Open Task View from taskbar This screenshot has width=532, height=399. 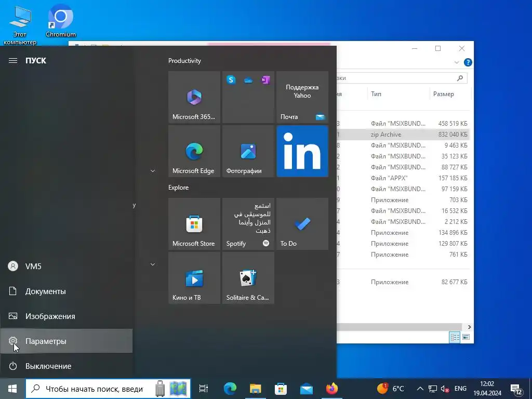204,389
